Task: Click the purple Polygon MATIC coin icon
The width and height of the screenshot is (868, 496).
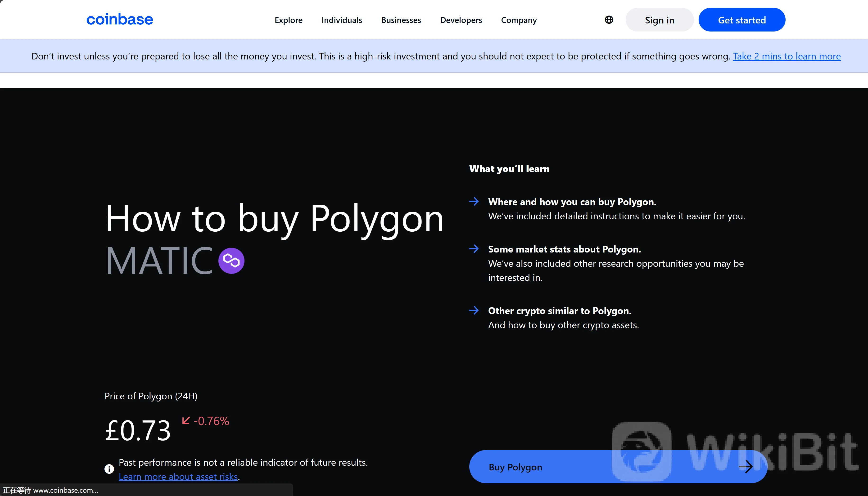Action: pyautogui.click(x=231, y=261)
